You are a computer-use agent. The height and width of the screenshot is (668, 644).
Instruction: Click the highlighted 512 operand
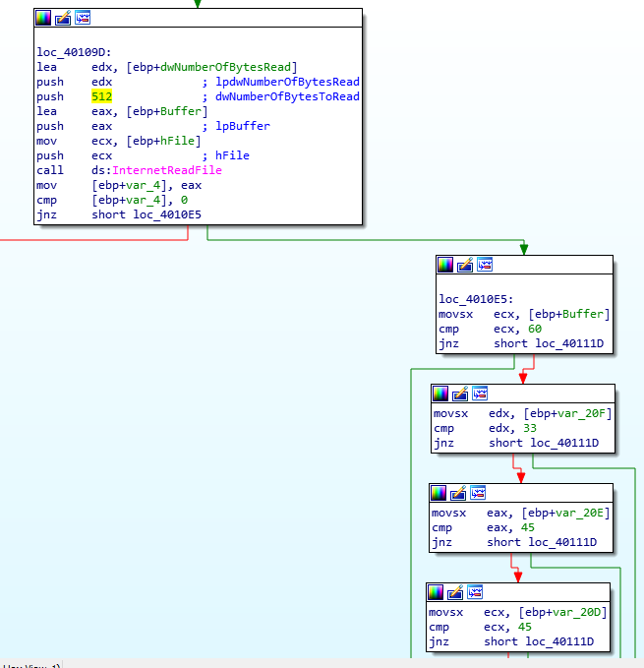click(101, 96)
